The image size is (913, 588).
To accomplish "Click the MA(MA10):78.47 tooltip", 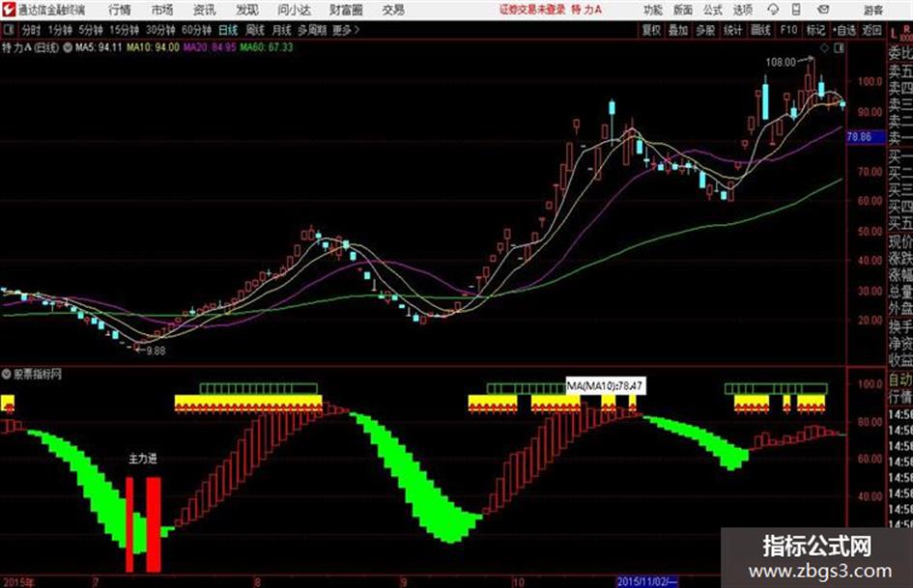I will coord(605,385).
